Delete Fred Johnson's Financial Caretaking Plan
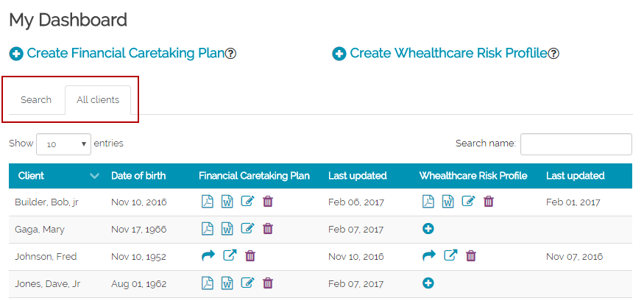The width and height of the screenshot is (644, 301). point(250,256)
